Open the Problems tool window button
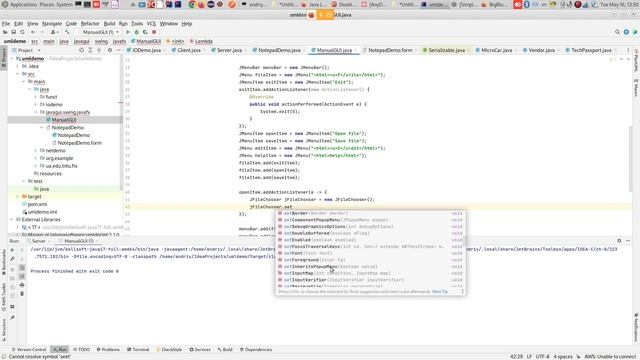Image resolution: width=640 pixels, height=360 pixels. tap(108, 350)
